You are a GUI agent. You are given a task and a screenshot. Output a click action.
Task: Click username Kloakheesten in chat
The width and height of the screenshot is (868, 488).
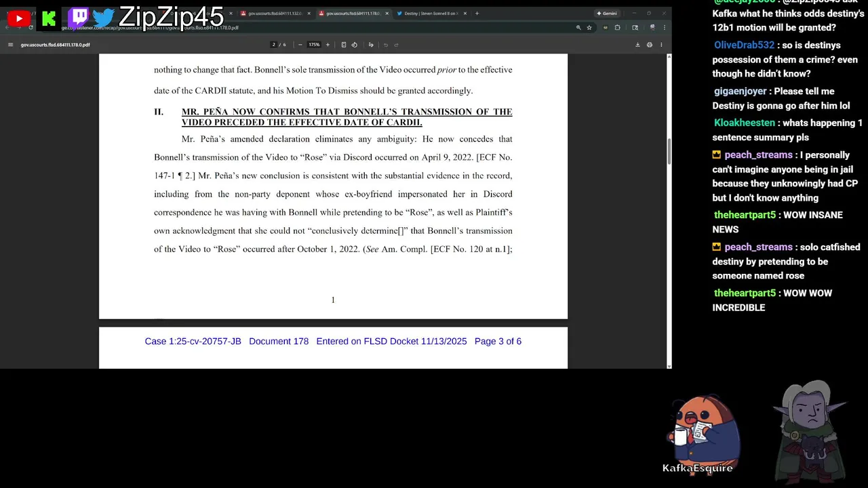coord(745,123)
